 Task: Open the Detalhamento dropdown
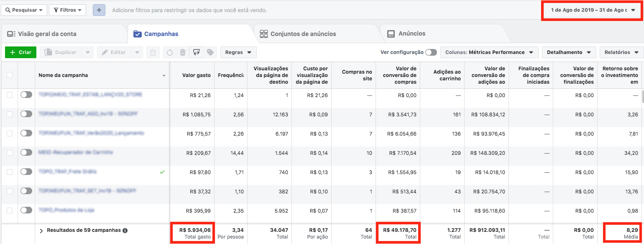click(569, 52)
